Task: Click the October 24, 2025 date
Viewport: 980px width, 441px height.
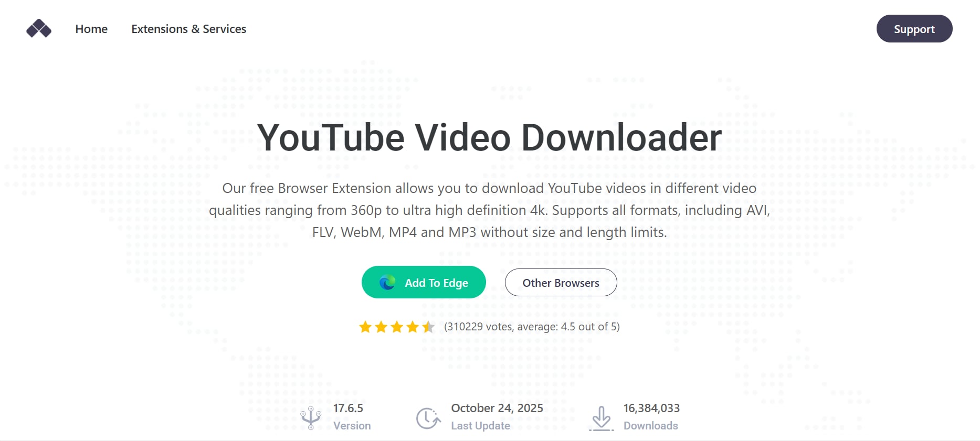Action: [x=497, y=408]
